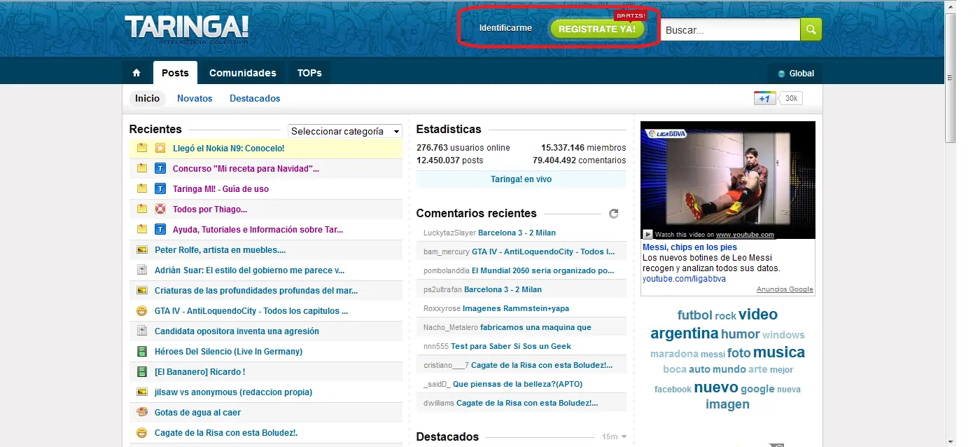Image resolution: width=980 pixels, height=447 pixels.
Task: Select the Novatos sub-tab
Action: tap(195, 99)
